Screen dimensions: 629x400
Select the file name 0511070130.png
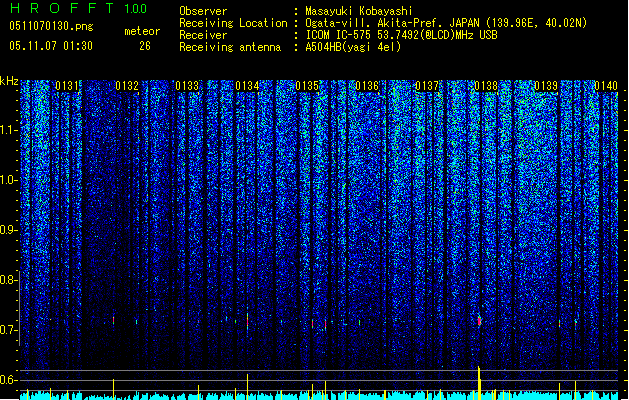pos(51,26)
